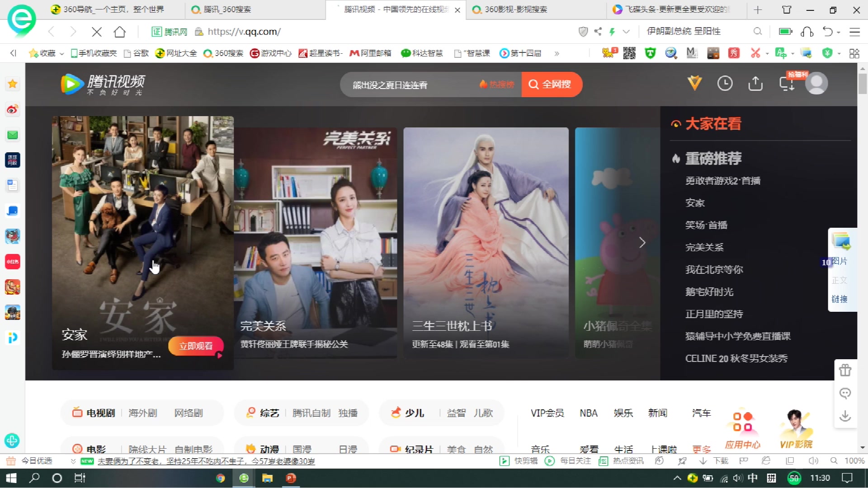Open favorites star in sidebar
Screen dimensions: 868x488
point(12,84)
